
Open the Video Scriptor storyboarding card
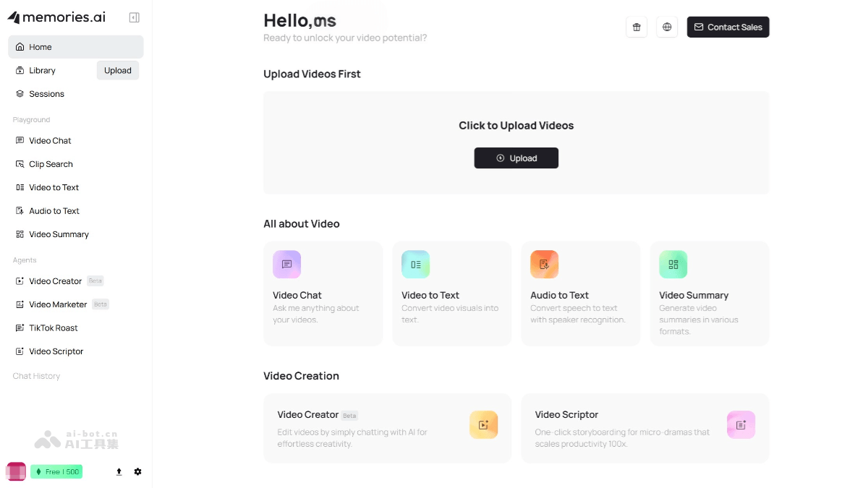(644, 428)
